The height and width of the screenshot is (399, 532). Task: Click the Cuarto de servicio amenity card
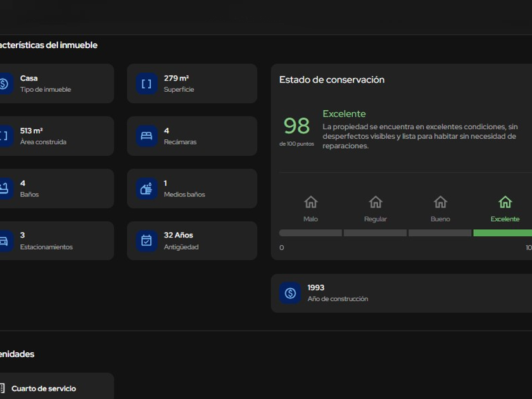56,386
